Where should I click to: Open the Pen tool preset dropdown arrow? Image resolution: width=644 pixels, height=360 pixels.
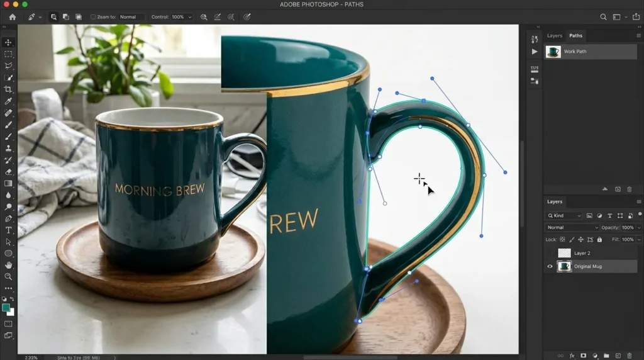pyautogui.click(x=40, y=17)
